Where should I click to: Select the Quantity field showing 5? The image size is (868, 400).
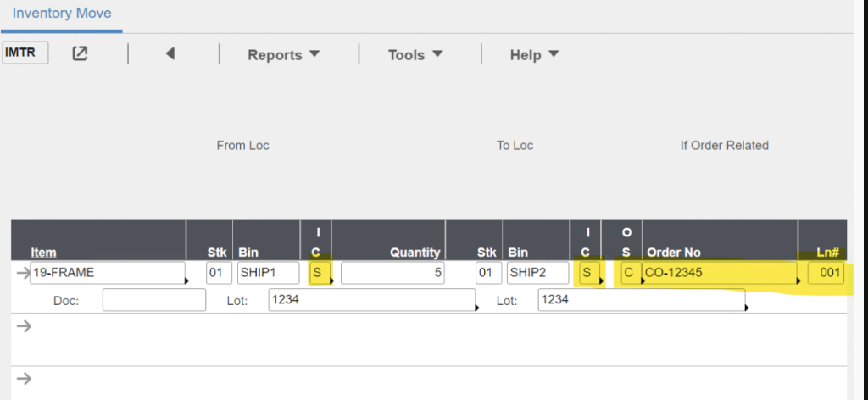coord(392,273)
